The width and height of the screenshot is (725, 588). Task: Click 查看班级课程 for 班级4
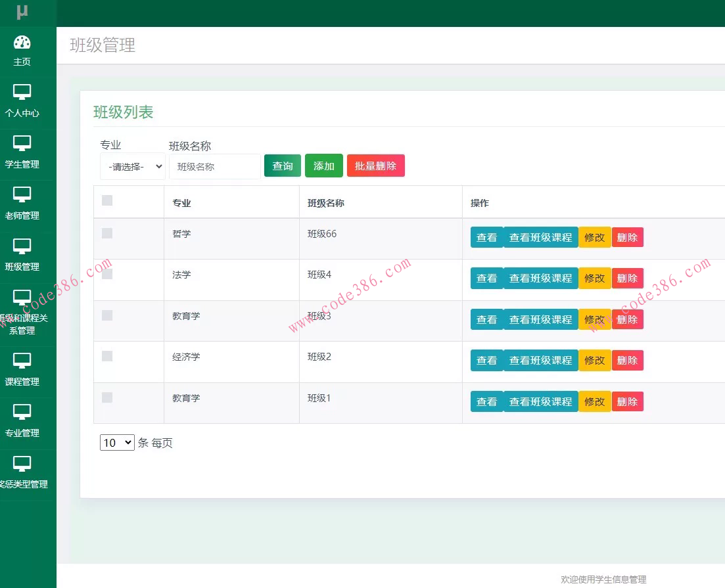coord(540,278)
